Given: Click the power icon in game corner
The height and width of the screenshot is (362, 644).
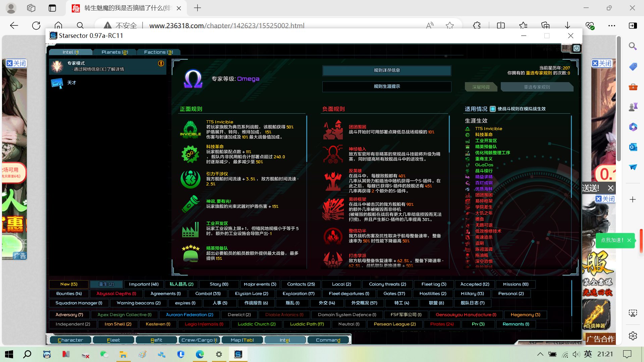Looking at the screenshot, I should tap(576, 48).
